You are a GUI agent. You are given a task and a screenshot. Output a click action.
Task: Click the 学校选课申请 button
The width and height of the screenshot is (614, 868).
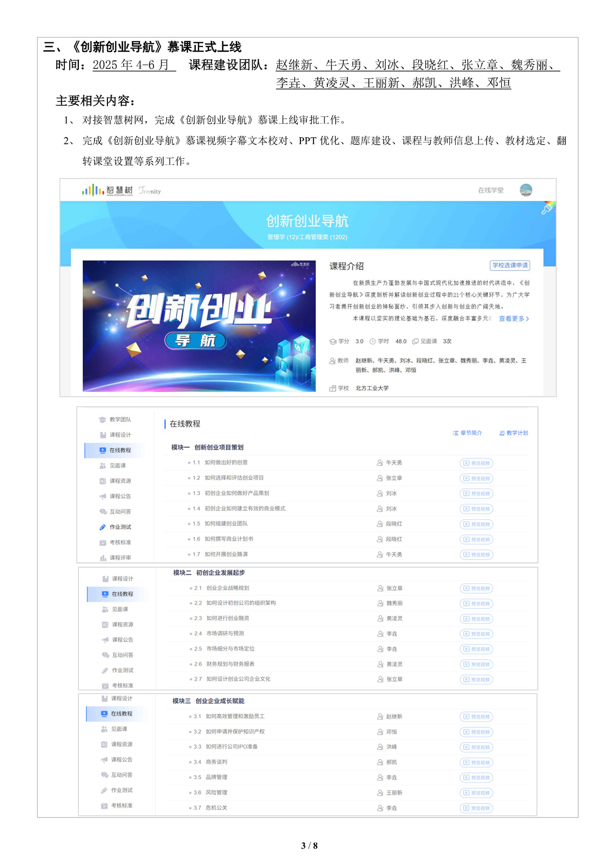tap(510, 265)
